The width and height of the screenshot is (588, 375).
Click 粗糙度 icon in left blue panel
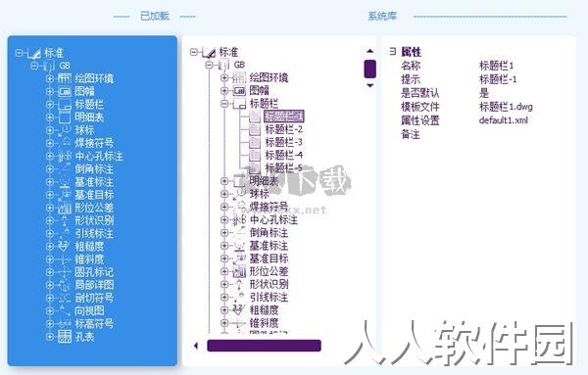(64, 246)
